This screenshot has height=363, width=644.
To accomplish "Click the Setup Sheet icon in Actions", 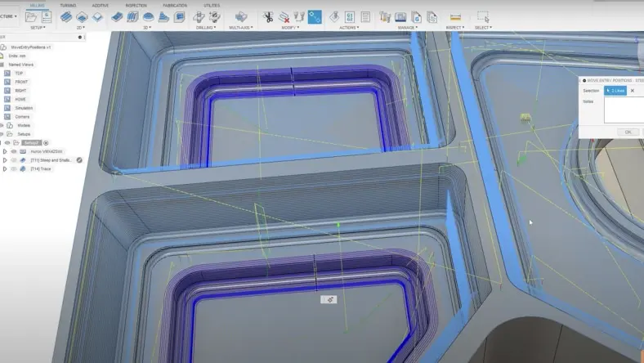I will 365,17.
